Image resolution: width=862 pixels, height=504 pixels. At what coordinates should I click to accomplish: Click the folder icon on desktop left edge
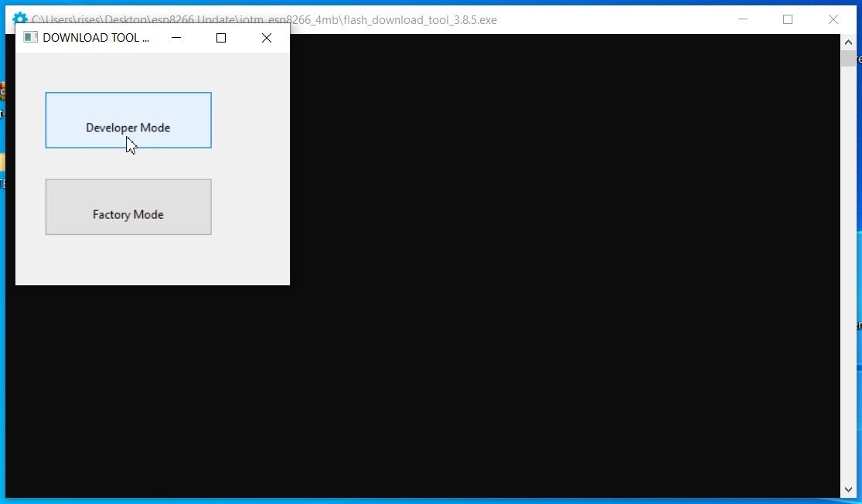click(x=2, y=162)
